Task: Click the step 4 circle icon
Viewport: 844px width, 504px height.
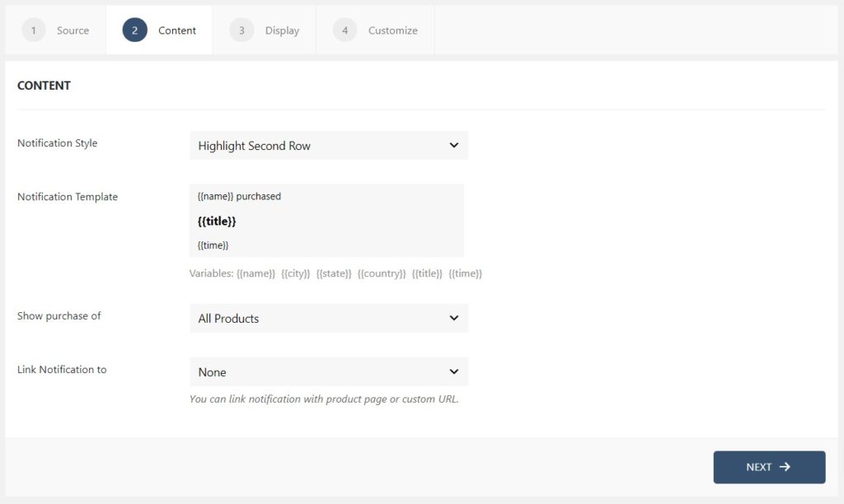Action: pyautogui.click(x=345, y=30)
